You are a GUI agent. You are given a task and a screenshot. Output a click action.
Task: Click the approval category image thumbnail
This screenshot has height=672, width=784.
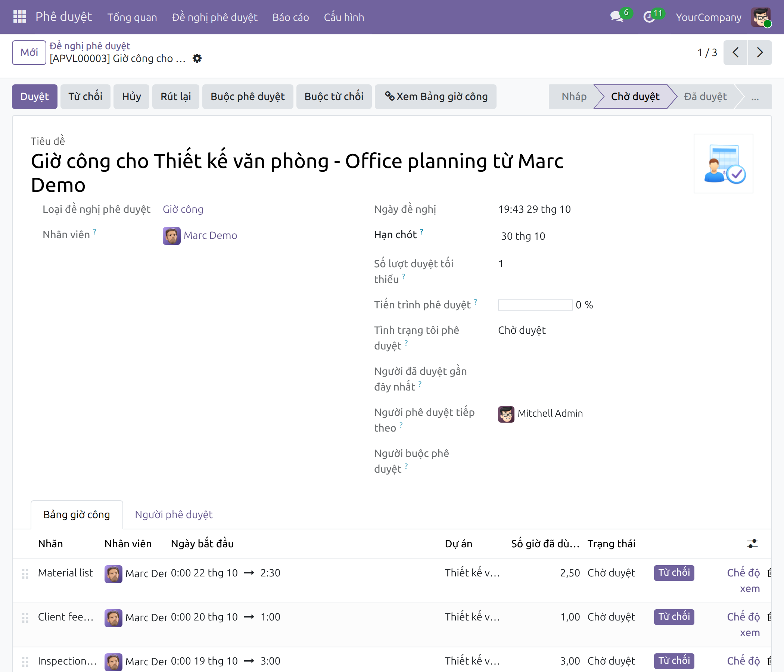(x=723, y=164)
